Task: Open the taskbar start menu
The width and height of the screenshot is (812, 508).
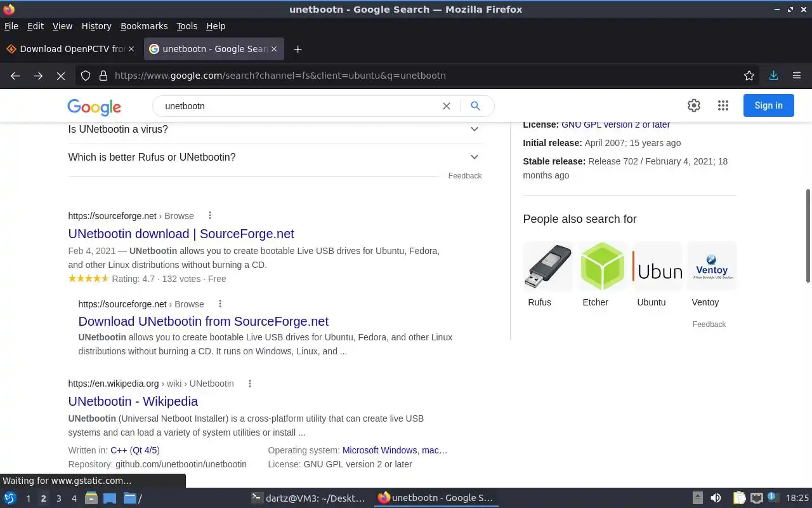Action: (10, 498)
